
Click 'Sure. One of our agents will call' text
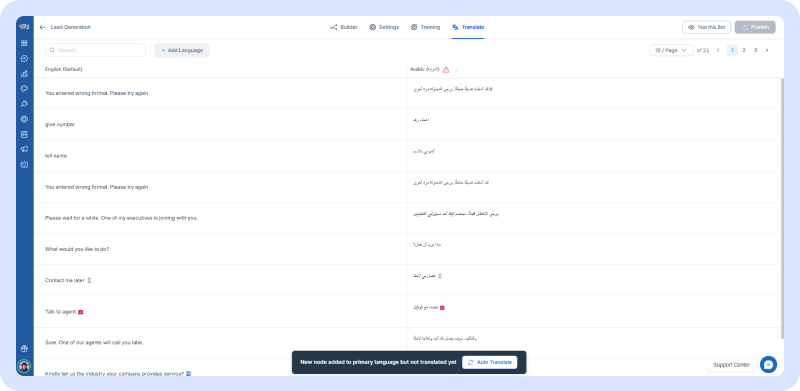point(94,343)
